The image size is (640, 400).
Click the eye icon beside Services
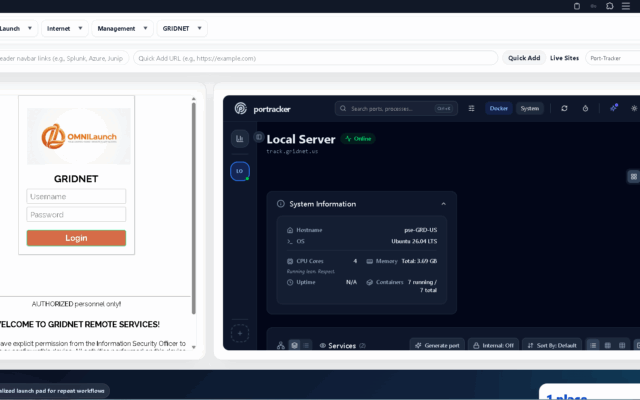coord(323,346)
